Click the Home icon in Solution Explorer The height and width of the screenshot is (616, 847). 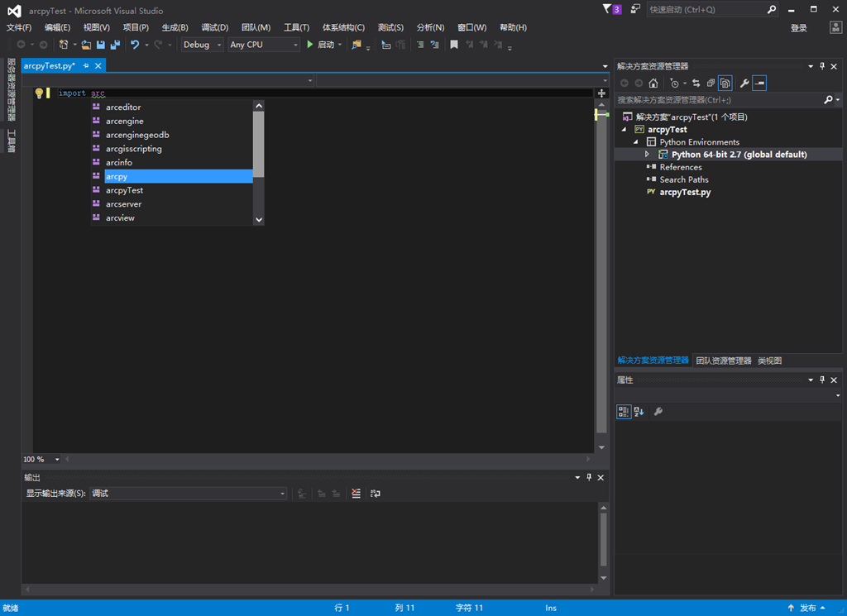point(653,84)
